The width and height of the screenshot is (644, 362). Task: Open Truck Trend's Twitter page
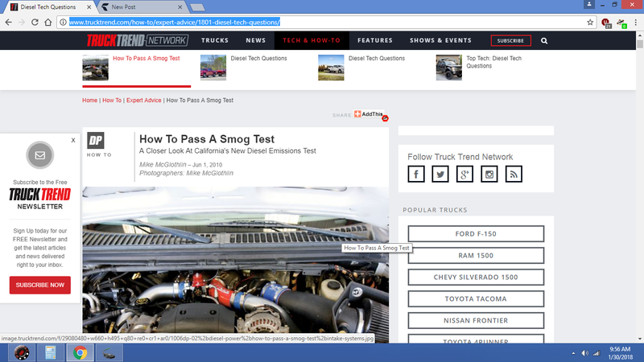(440, 174)
